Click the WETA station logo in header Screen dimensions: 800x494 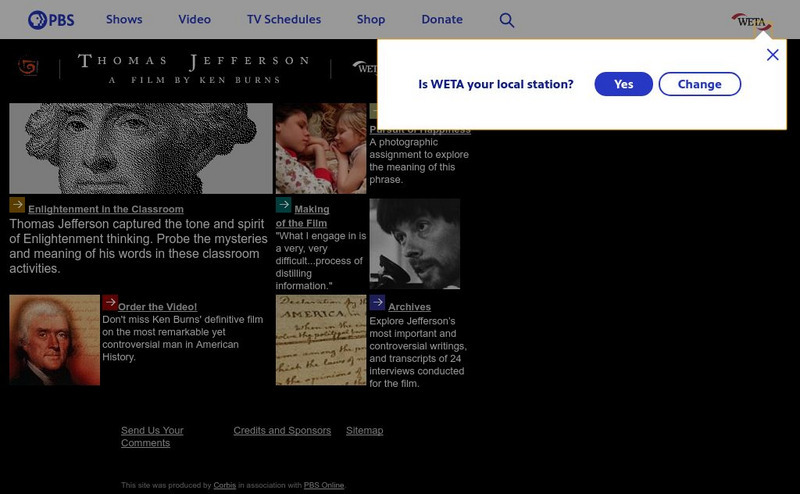click(752, 22)
